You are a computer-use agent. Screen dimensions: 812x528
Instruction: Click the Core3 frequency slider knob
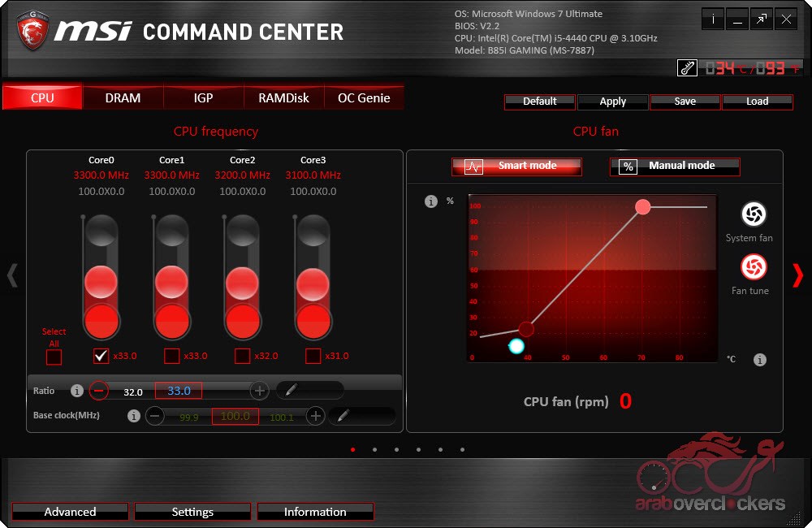(313, 284)
